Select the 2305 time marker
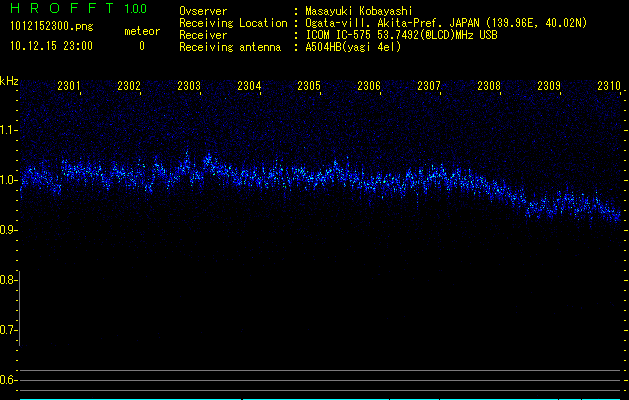 [x=309, y=87]
